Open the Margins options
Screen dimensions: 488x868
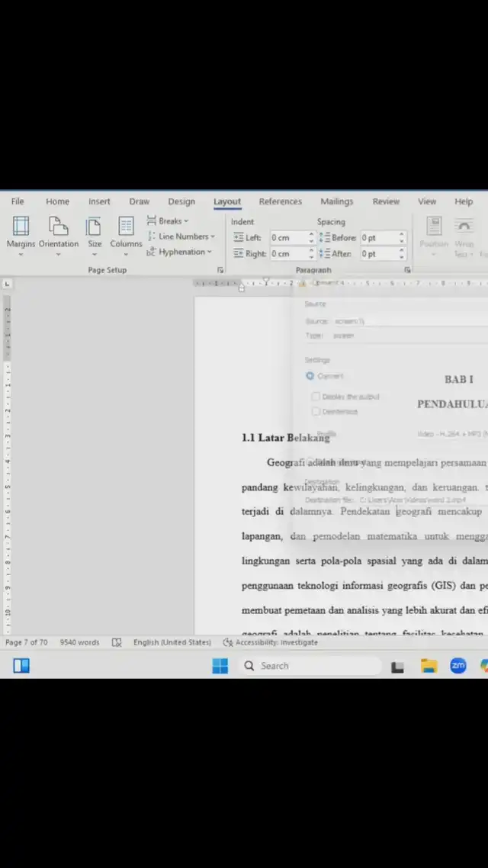coord(21,232)
